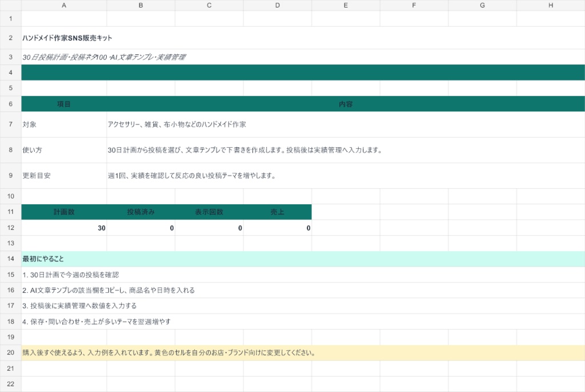Select the value 30 under 計画数

click(64, 228)
